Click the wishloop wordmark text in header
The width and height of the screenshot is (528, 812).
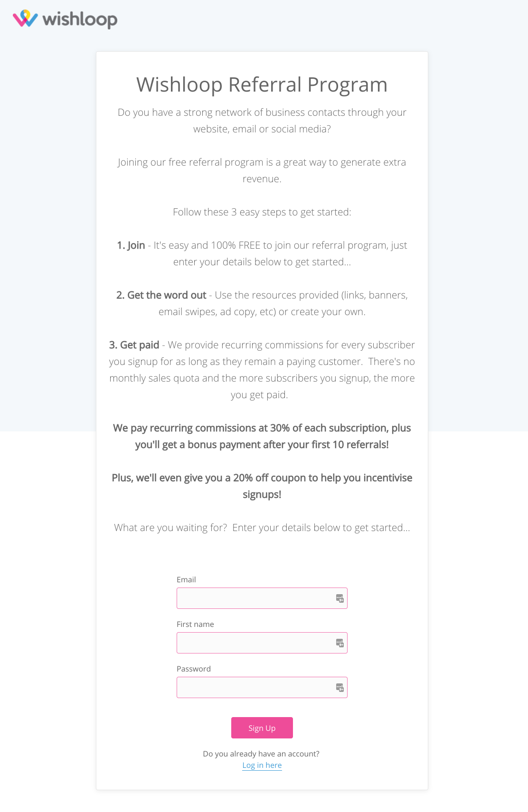(80, 19)
